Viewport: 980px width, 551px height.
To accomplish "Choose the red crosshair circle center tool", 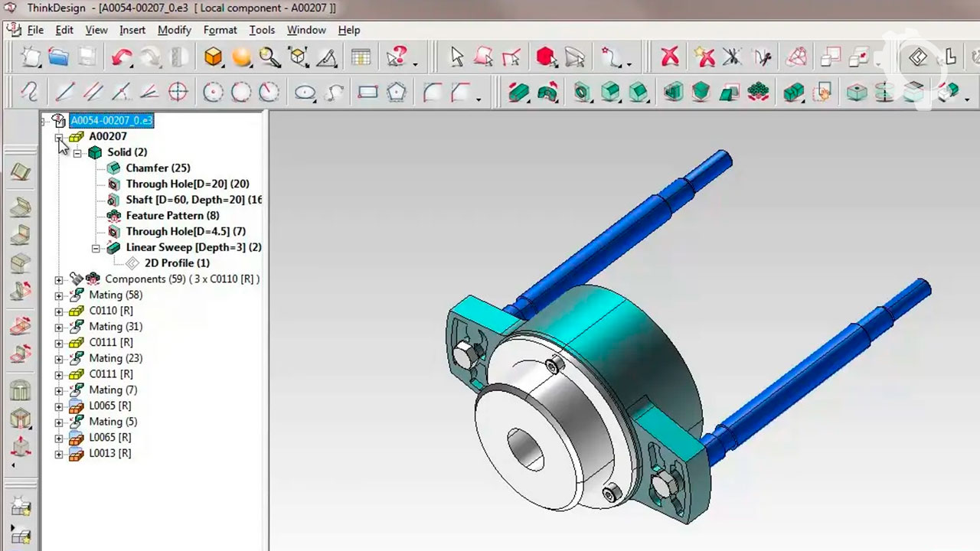I will pos(178,93).
